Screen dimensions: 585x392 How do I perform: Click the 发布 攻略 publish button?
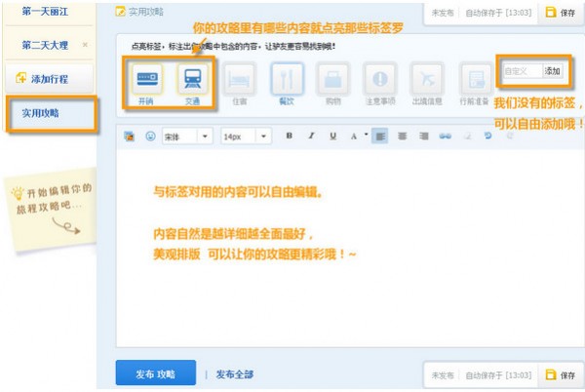point(156,372)
